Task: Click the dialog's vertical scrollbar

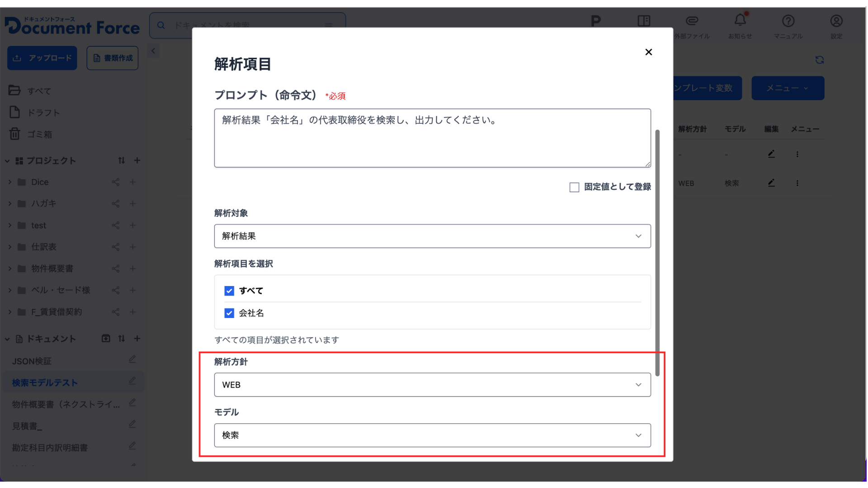Action: click(x=658, y=253)
